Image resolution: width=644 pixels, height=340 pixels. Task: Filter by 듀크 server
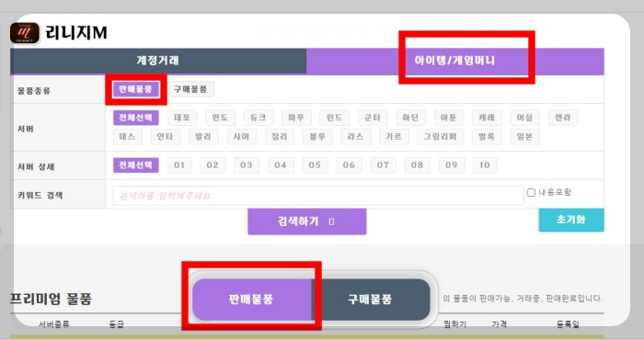pyautogui.click(x=259, y=118)
